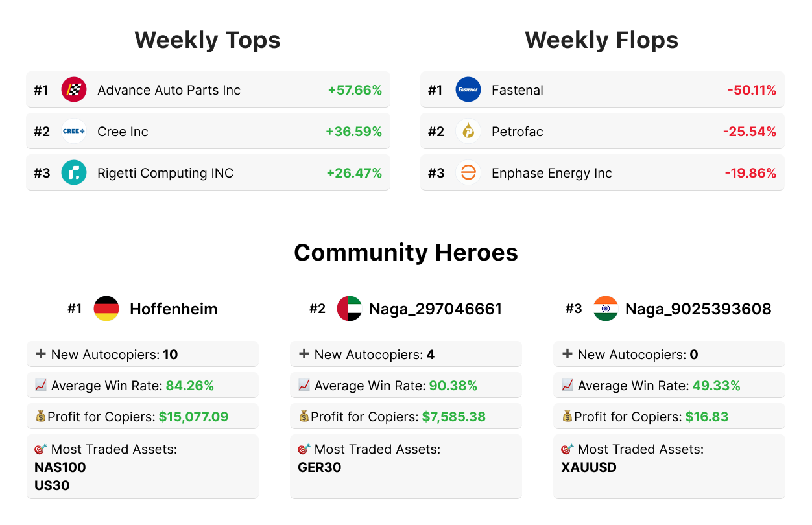Click Hoffenheim's Profit for Copiers $15,077.09

[193, 417]
